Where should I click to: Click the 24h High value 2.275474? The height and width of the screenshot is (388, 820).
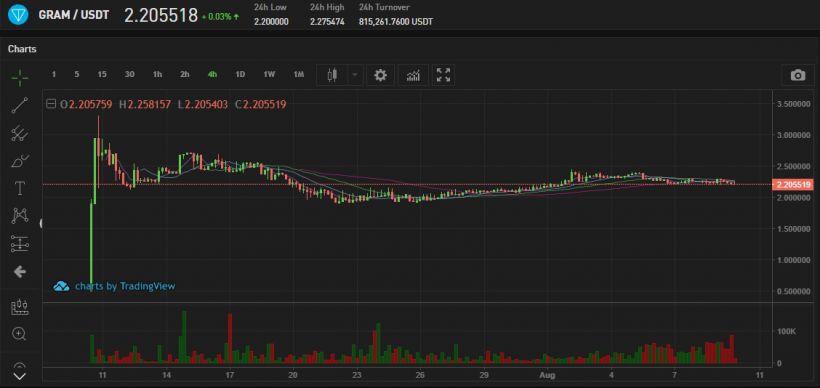coord(327,22)
